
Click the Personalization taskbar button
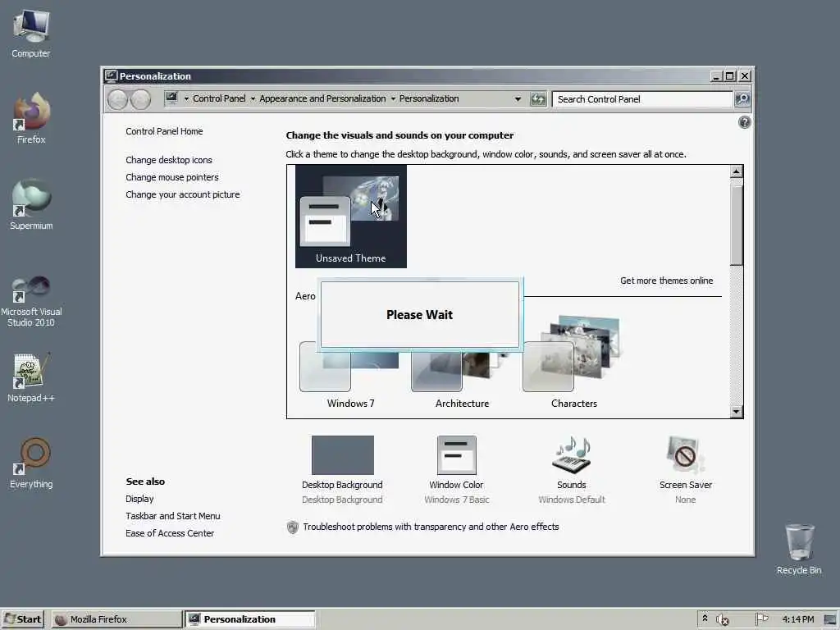[249, 619]
